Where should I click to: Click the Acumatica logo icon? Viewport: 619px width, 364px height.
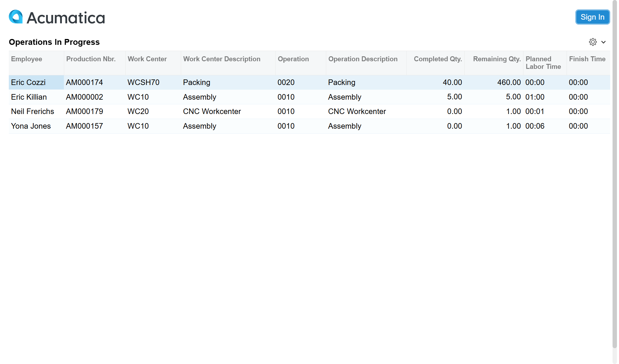pos(16,17)
